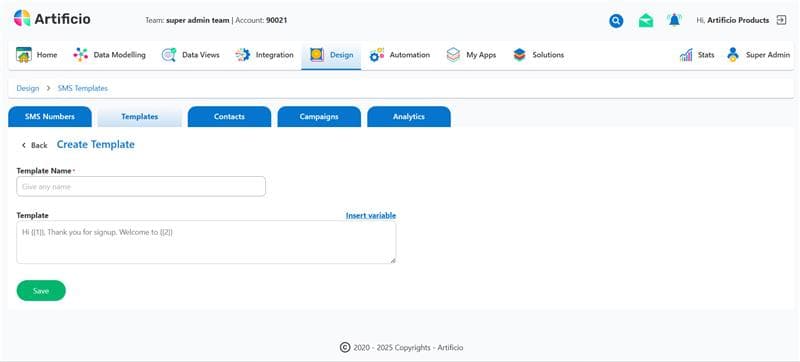This screenshot has width=800, height=362.
Task: Open the notifications bell icon
Action: click(674, 20)
